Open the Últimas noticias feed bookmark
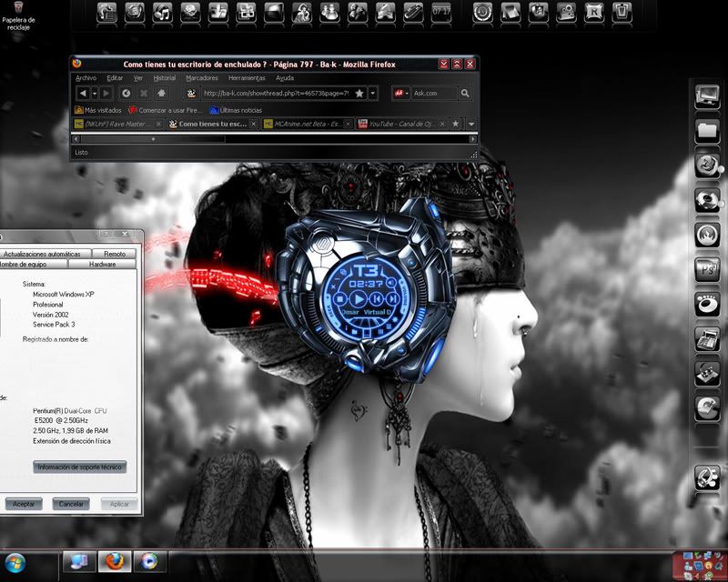This screenshot has width=728, height=582. click(236, 110)
